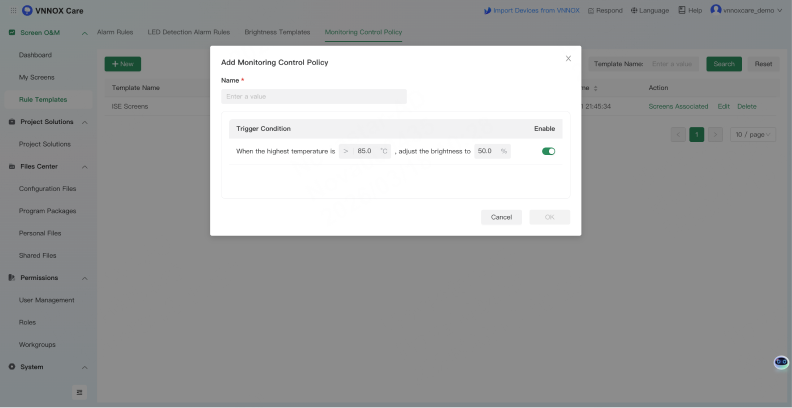
Task: Collapse the Files Center section
Action: pos(84,166)
